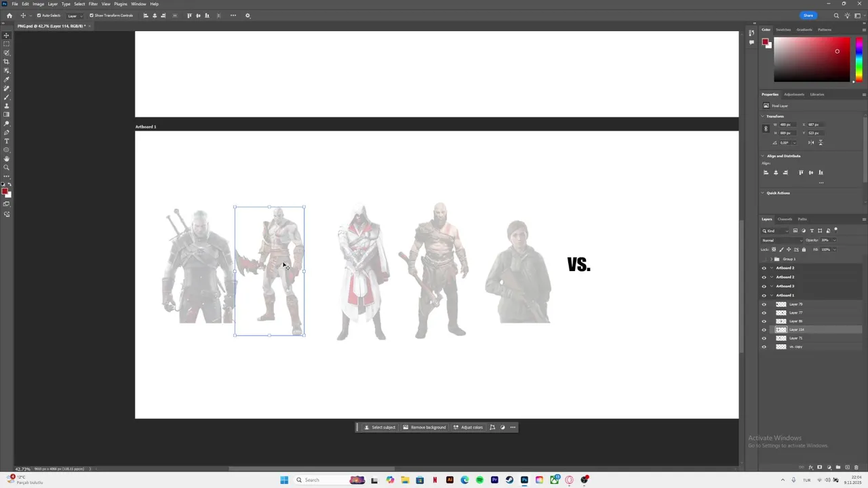Select the Crop tool

[x=7, y=62]
